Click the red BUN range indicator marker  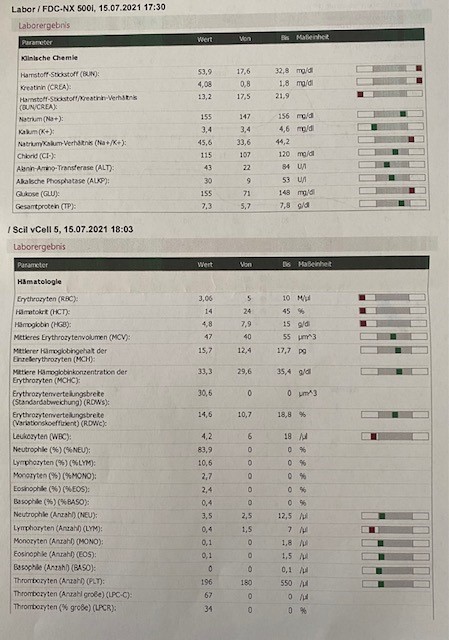(419, 68)
